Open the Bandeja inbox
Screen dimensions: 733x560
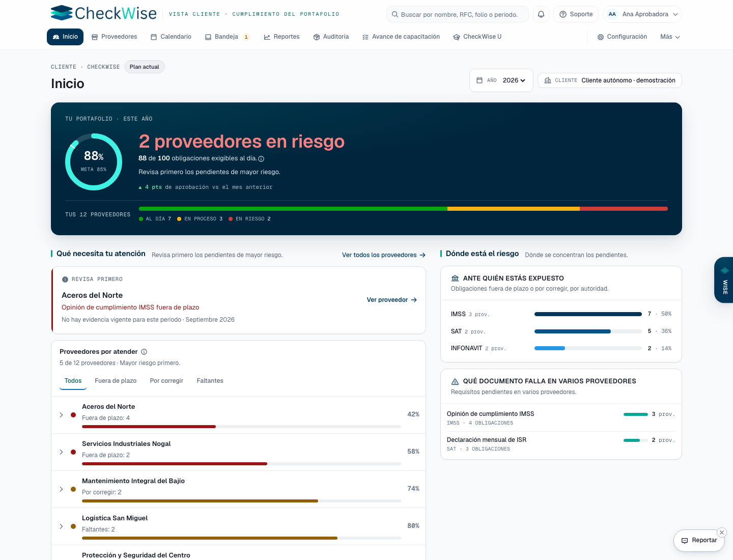point(227,37)
